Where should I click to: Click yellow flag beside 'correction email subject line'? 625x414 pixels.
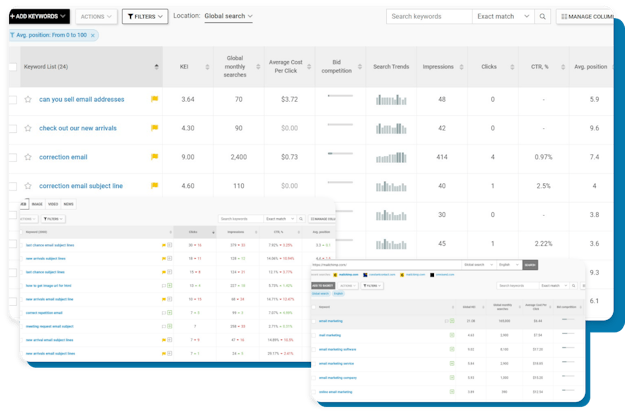pos(154,186)
